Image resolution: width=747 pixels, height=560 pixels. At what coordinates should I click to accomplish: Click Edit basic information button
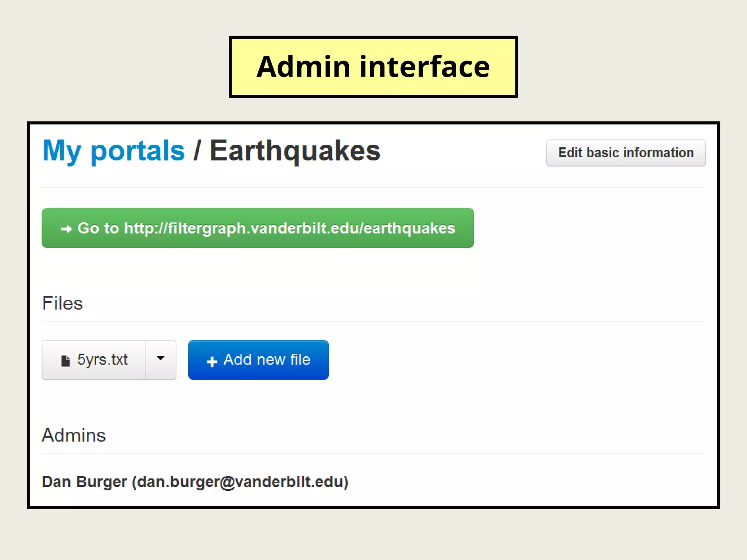626,153
